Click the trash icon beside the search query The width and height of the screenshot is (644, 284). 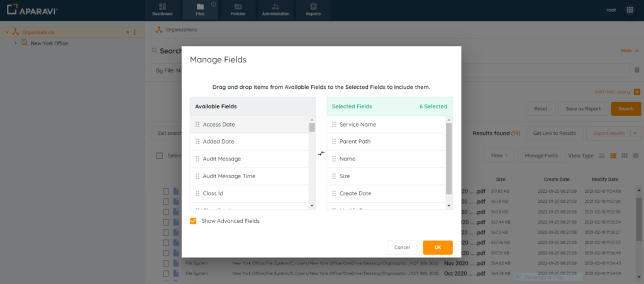click(636, 70)
